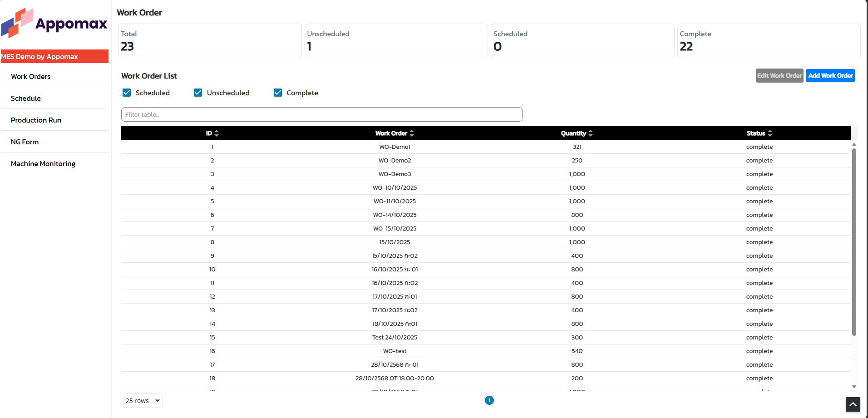Click table scrollbar down arrow
868x418 pixels.
coord(854,387)
